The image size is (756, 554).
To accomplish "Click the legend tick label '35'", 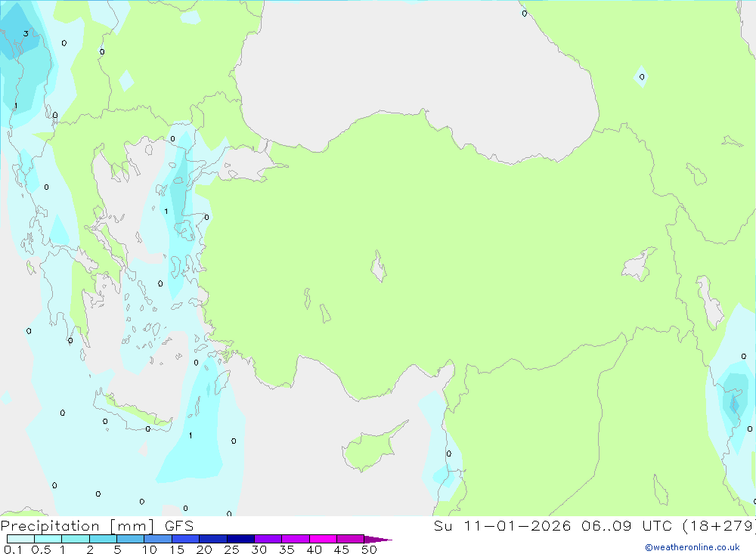I will click(x=287, y=549).
